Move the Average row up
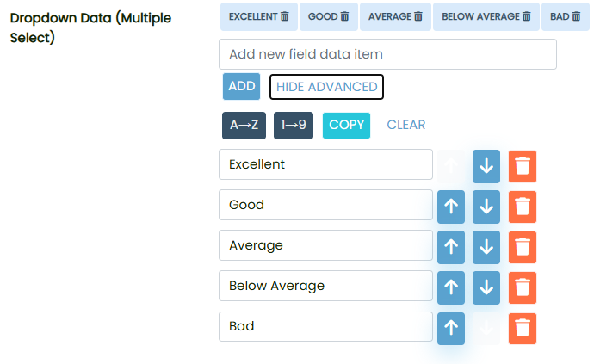 tap(451, 247)
